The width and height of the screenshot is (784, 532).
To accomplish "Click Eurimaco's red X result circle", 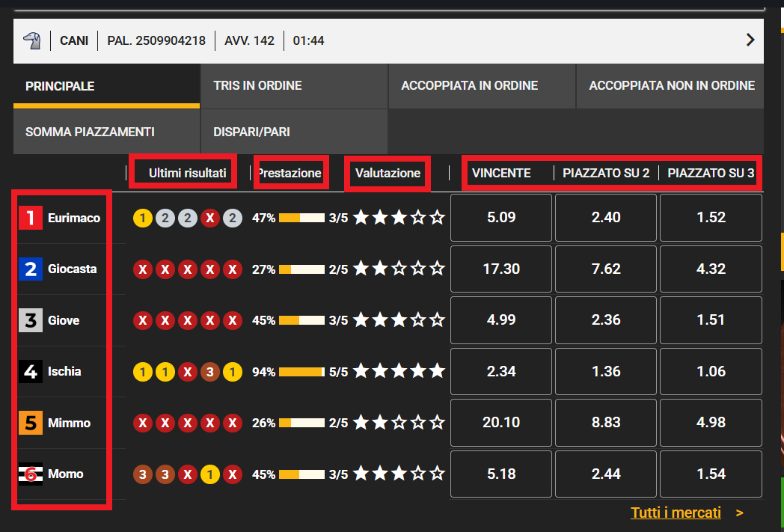I will [210, 218].
